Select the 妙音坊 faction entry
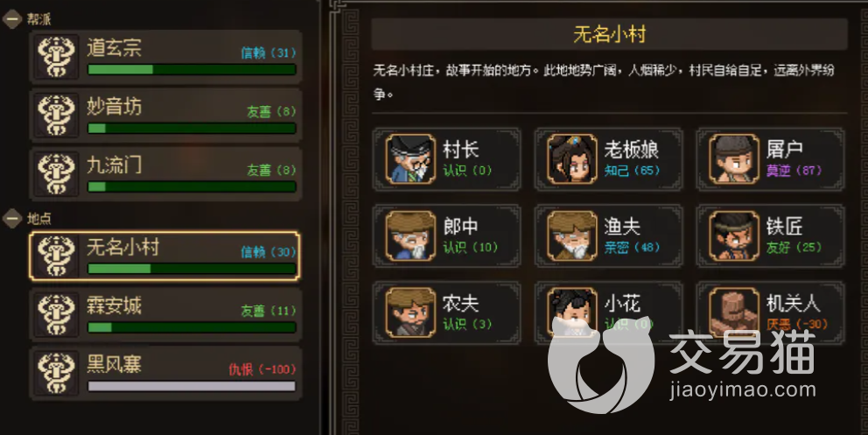This screenshot has width=868, height=435. coord(165,116)
